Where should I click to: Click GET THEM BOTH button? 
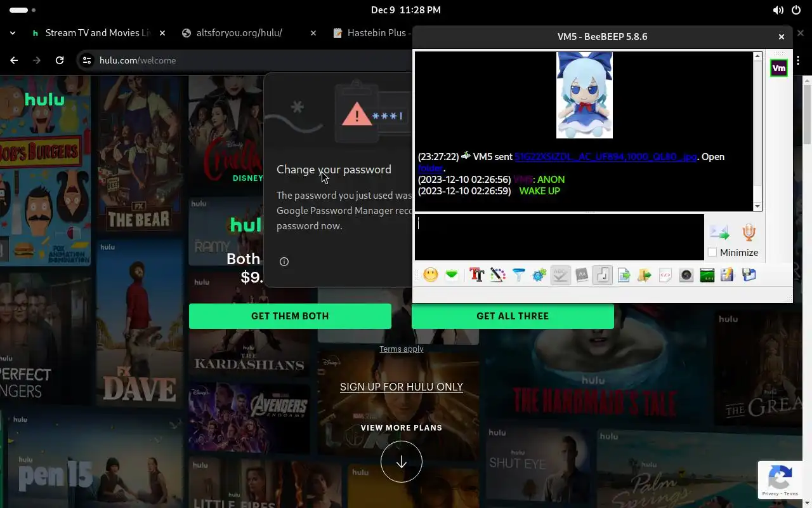pyautogui.click(x=290, y=316)
